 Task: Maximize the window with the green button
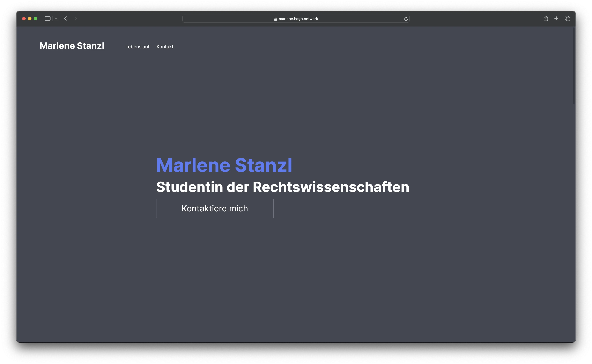point(36,18)
